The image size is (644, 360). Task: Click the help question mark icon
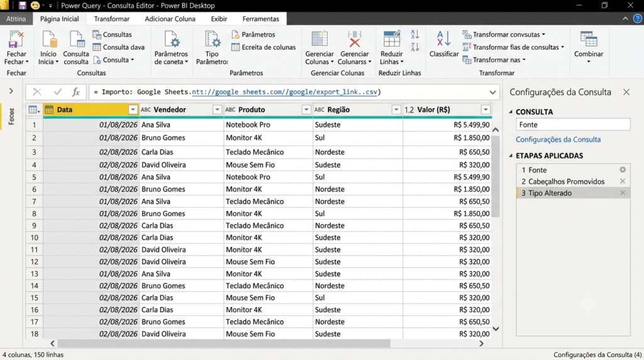(x=638, y=19)
